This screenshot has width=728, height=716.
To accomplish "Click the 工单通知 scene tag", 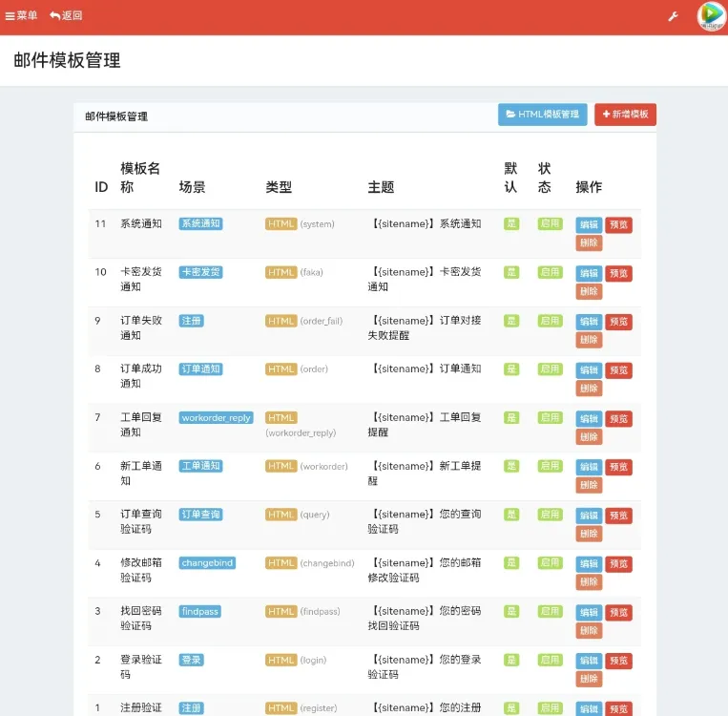I will (200, 466).
